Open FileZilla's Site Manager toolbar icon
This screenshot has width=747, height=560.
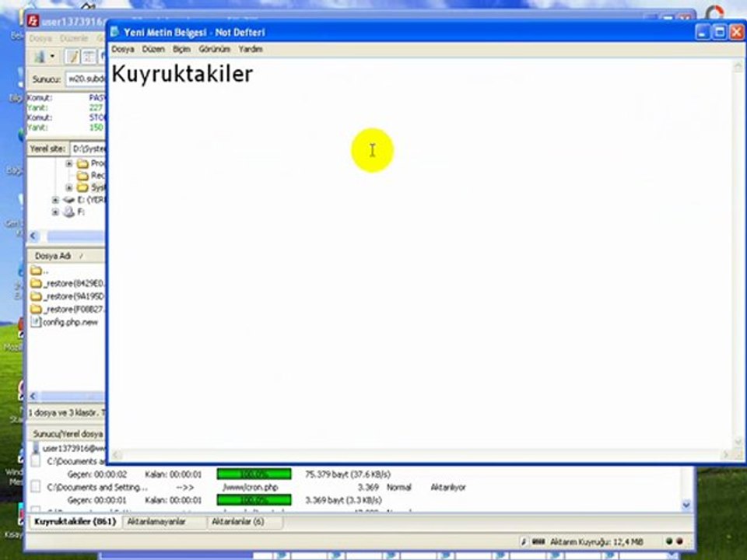click(40, 57)
